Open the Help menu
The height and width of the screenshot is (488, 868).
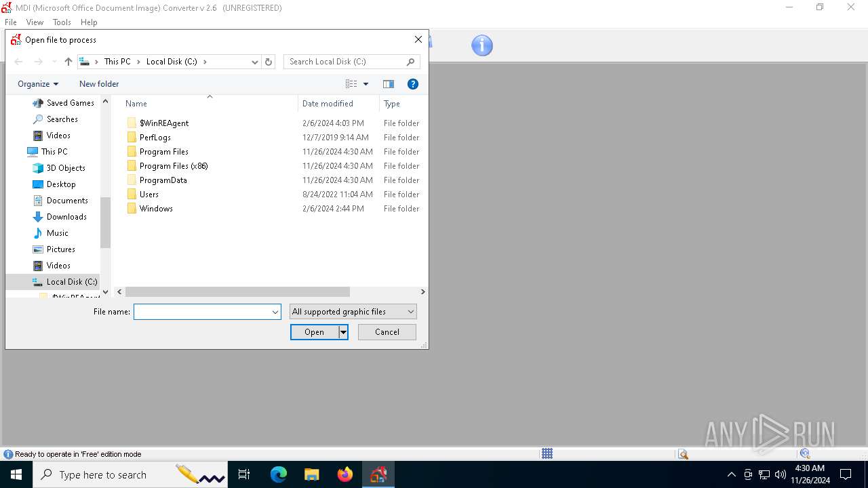tap(89, 22)
